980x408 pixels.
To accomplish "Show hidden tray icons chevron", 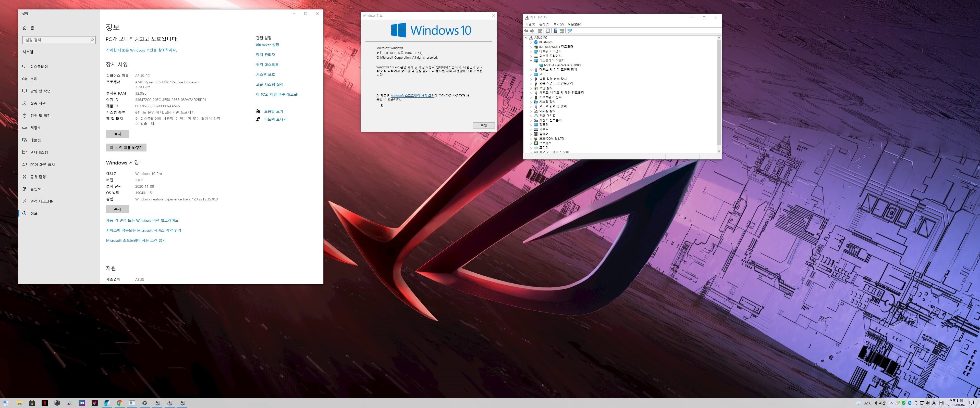I will pos(891,403).
